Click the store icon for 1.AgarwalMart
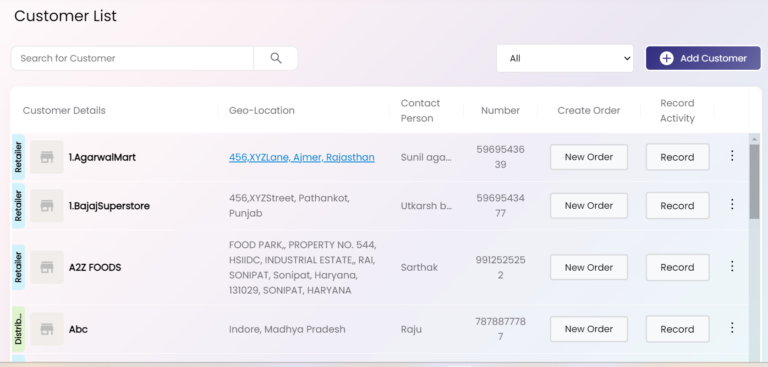The image size is (768, 367). pos(47,157)
